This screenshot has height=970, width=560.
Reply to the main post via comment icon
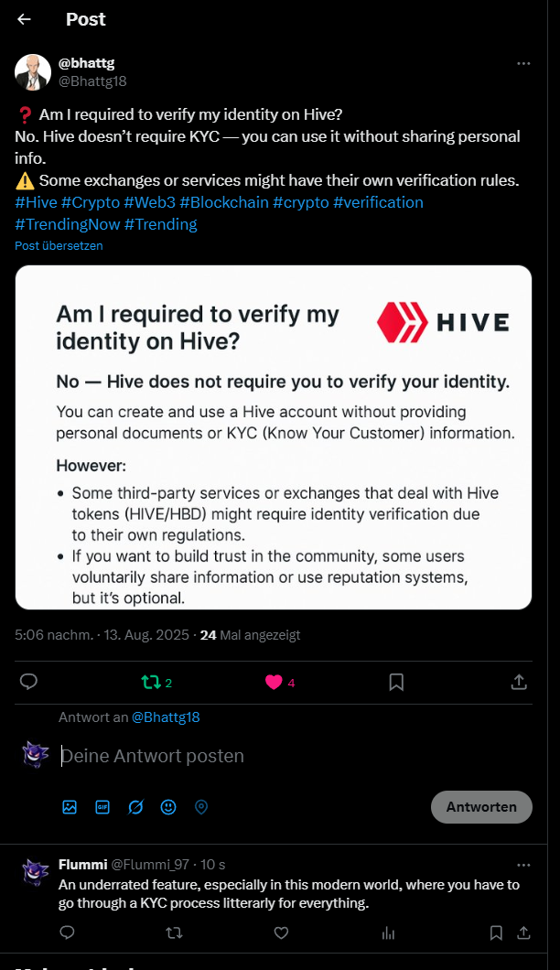28,682
